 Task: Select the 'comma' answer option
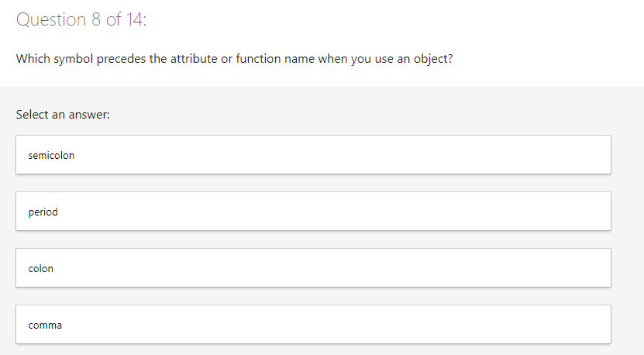point(313,325)
